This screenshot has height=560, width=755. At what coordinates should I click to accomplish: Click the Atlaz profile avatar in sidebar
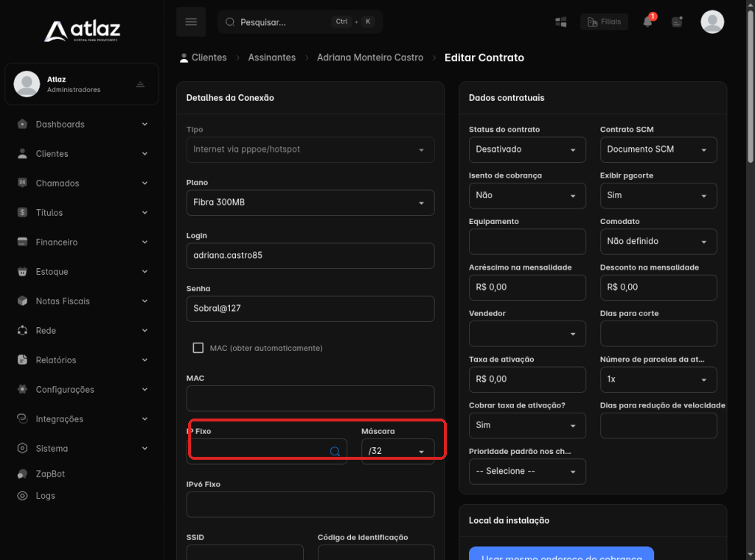click(x=27, y=84)
